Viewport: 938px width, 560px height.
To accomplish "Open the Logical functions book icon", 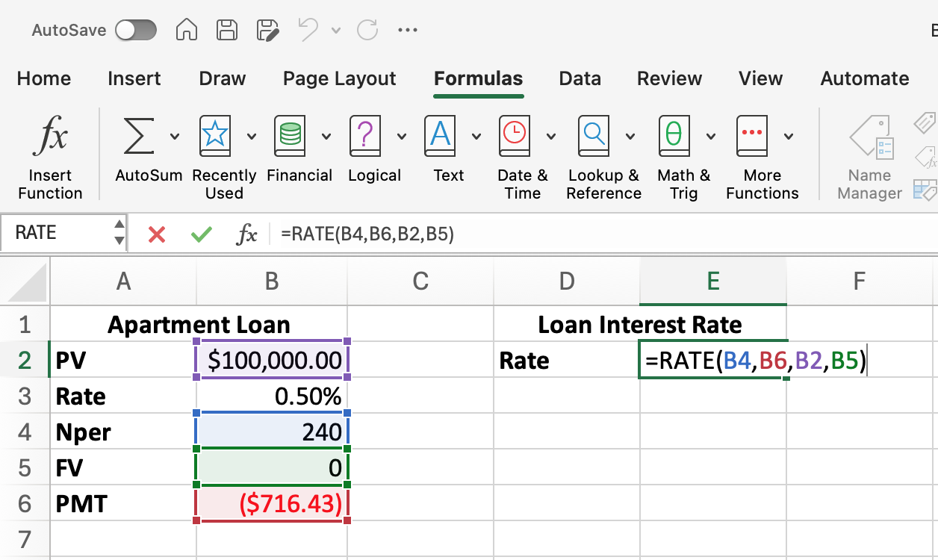I will point(365,136).
